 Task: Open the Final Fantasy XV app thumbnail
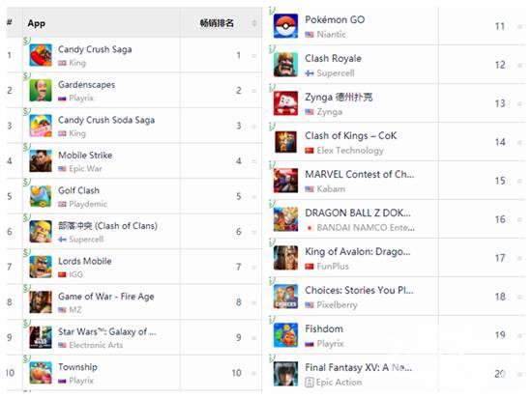(285, 374)
